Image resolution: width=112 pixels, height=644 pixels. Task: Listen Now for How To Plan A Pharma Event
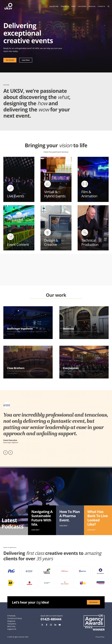64,525
